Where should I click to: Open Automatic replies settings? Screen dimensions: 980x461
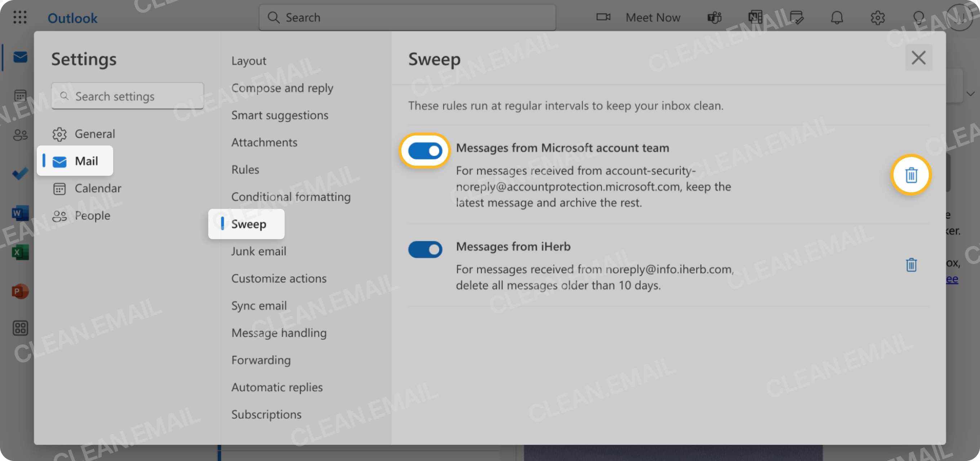point(277,387)
